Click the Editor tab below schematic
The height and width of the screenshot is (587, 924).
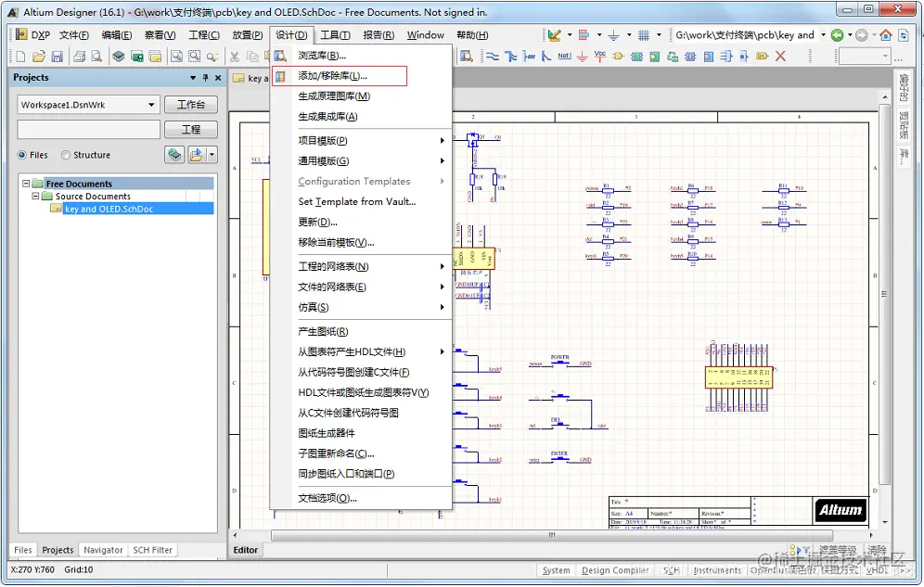pyautogui.click(x=245, y=550)
